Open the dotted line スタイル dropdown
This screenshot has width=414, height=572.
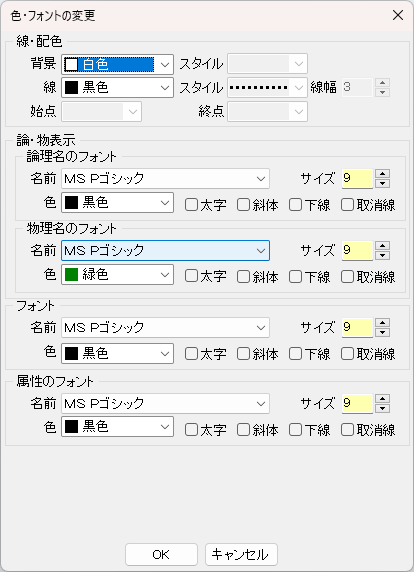267,88
